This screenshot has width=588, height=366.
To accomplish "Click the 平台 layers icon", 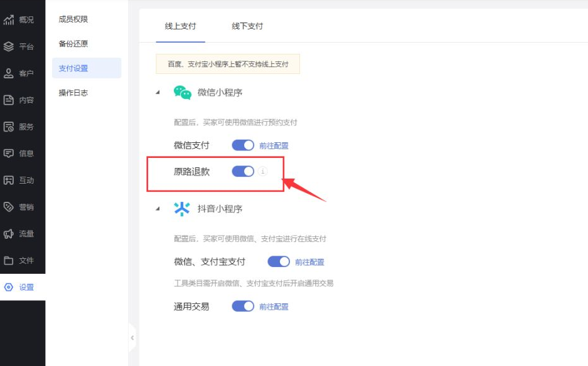I will (9, 46).
